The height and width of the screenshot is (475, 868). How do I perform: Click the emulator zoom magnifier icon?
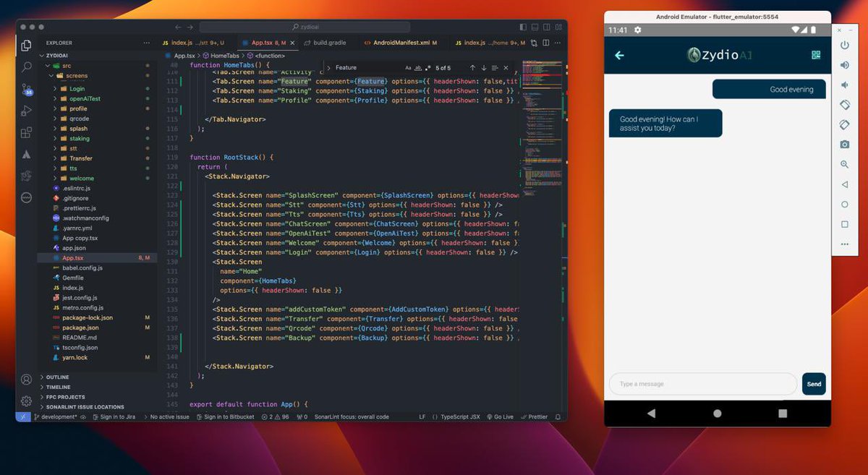click(x=844, y=165)
